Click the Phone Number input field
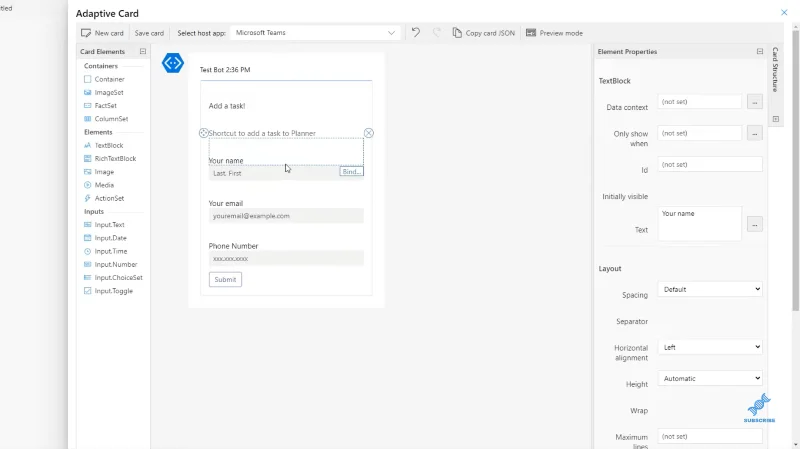 [x=286, y=259]
